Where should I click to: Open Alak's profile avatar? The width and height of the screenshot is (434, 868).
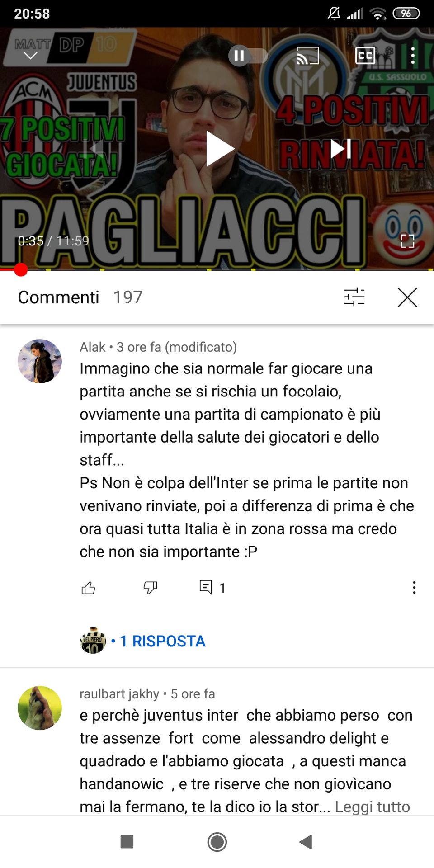40,361
